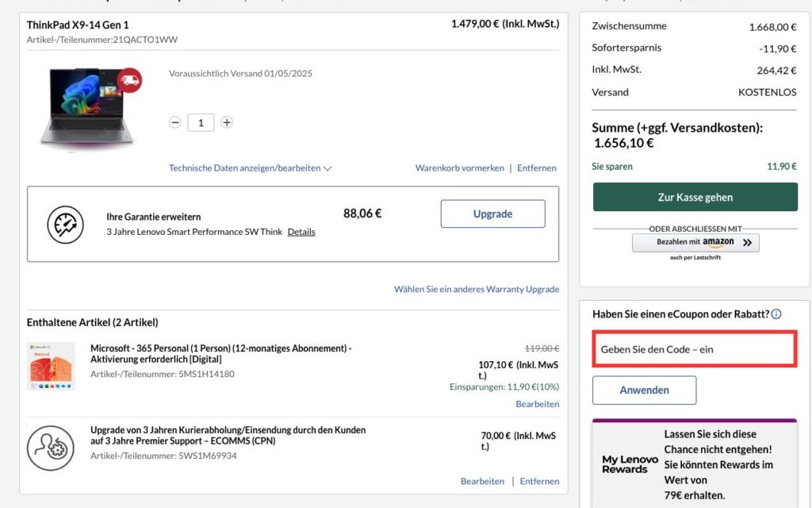Focus the eCoupon code input field
Screen dimensions: 812x508
click(695, 349)
